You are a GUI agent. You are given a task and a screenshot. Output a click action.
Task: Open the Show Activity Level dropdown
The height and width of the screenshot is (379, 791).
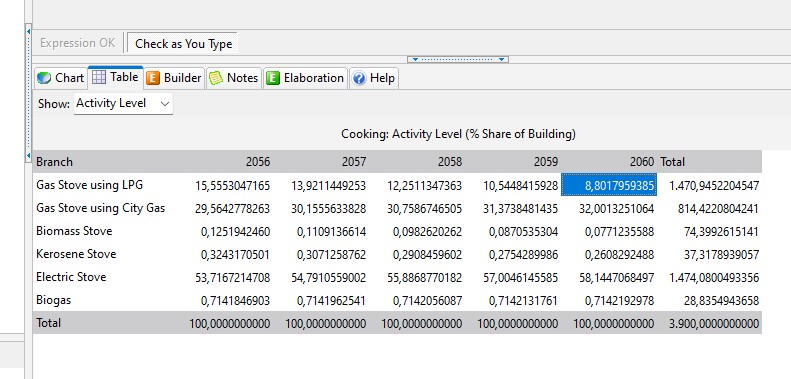(x=123, y=103)
